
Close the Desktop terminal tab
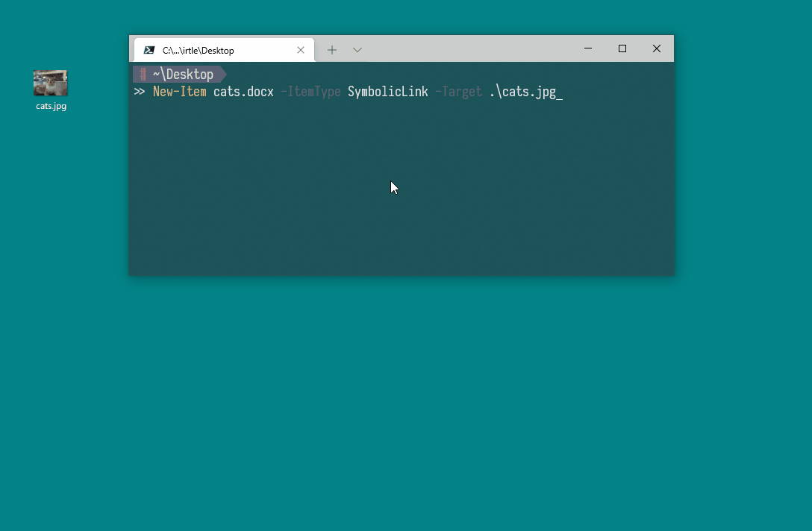pos(301,50)
